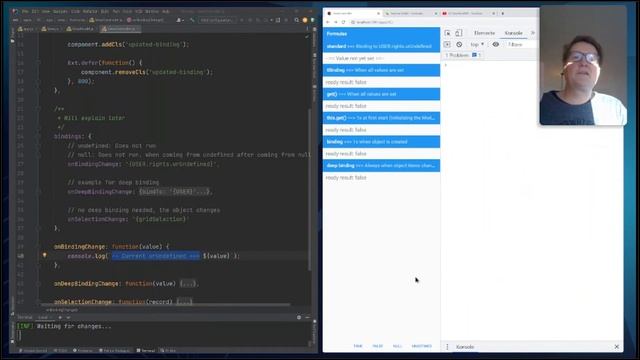Image resolution: width=640 pixels, height=360 pixels.
Task: Open the top context dropdown
Action: pos(477,44)
